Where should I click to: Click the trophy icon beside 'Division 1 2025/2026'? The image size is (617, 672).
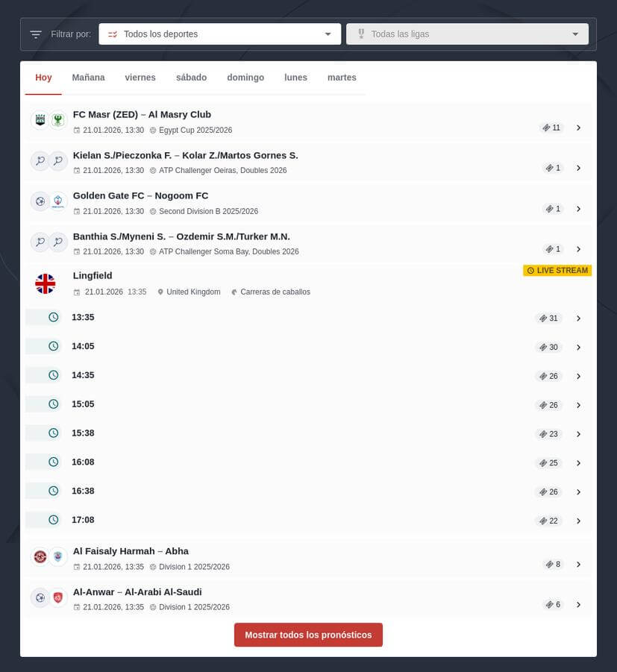pyautogui.click(x=153, y=567)
